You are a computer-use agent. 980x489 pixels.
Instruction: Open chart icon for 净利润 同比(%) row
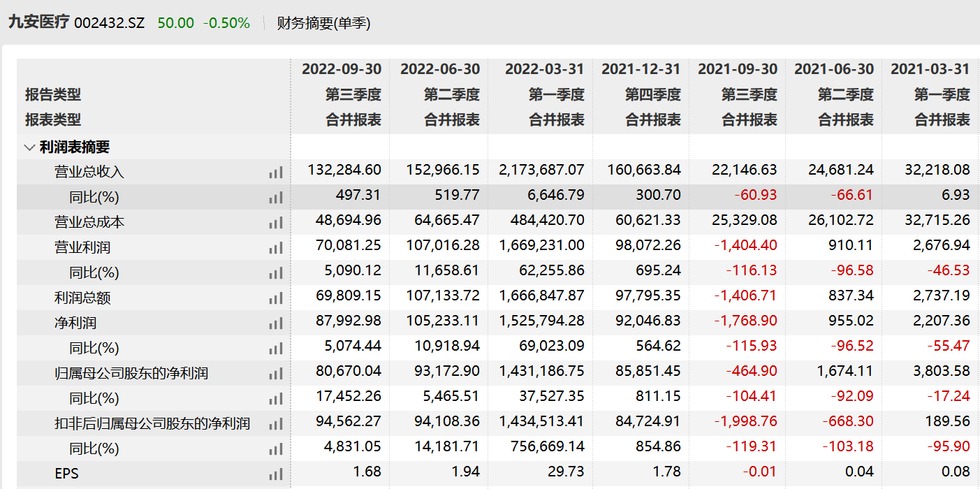(276, 349)
